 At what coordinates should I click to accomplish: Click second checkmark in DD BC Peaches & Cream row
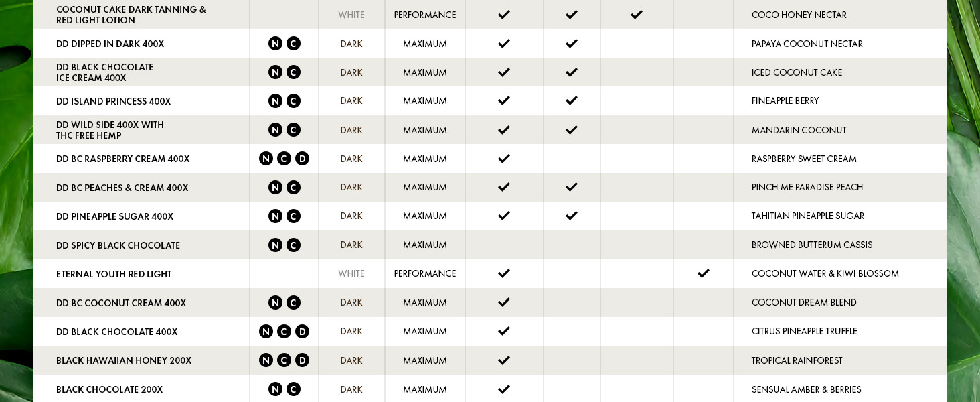572,187
